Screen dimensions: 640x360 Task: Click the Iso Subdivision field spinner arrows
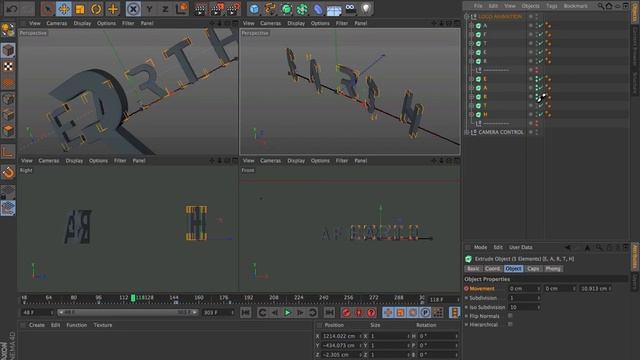pos(539,307)
